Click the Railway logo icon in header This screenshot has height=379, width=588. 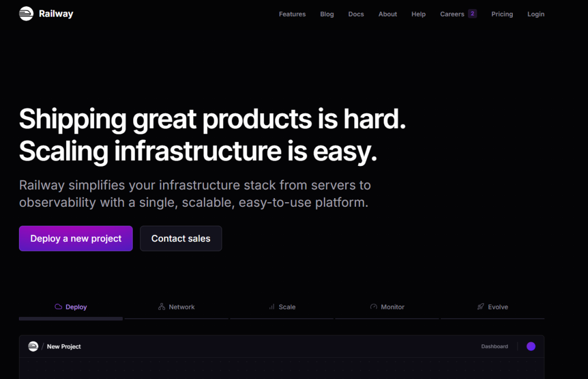26,14
